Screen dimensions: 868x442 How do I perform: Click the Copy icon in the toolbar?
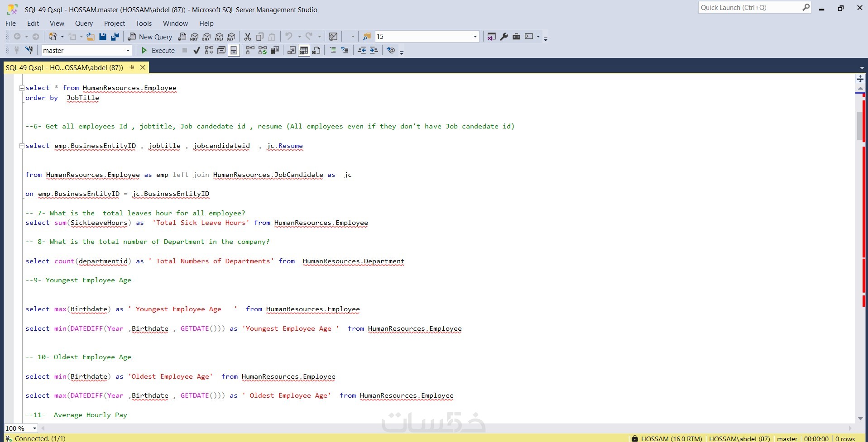tap(260, 37)
